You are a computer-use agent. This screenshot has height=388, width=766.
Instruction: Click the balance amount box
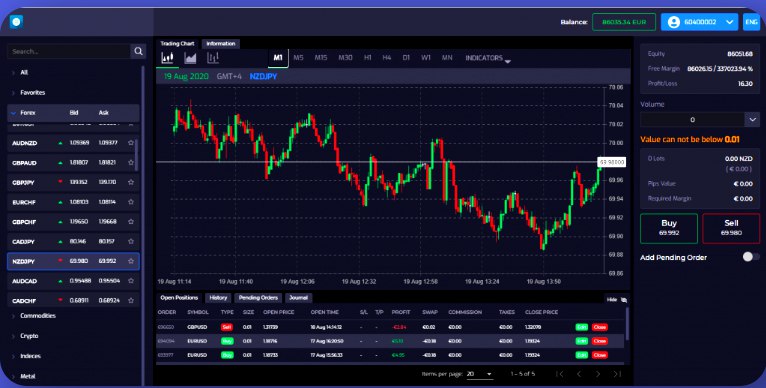point(624,22)
